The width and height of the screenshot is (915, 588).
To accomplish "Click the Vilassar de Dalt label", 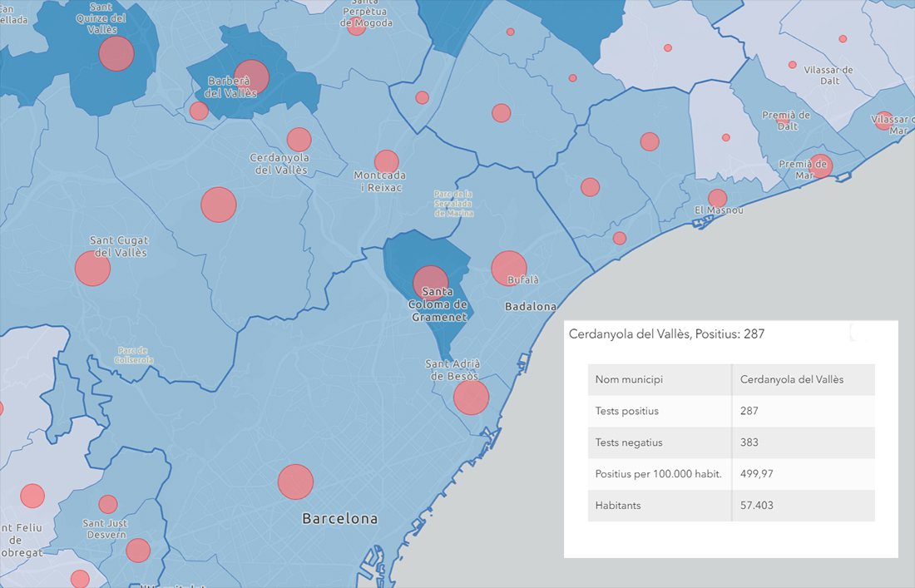I will click(x=828, y=75).
